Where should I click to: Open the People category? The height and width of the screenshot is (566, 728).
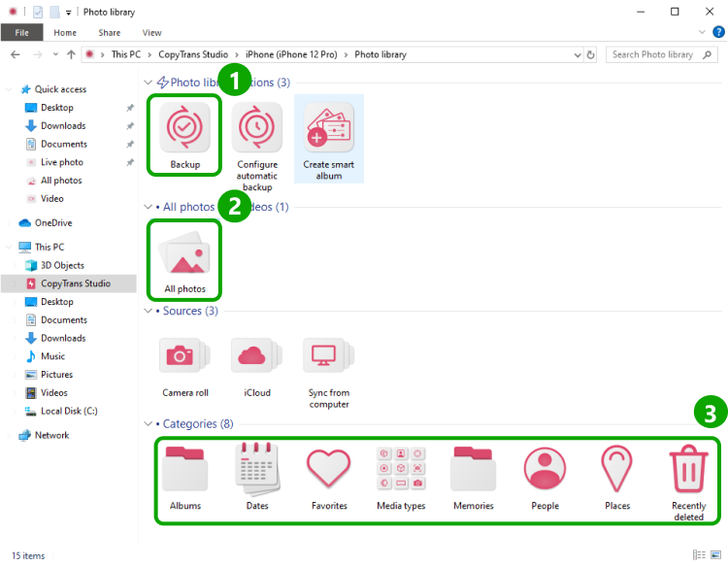click(x=546, y=469)
